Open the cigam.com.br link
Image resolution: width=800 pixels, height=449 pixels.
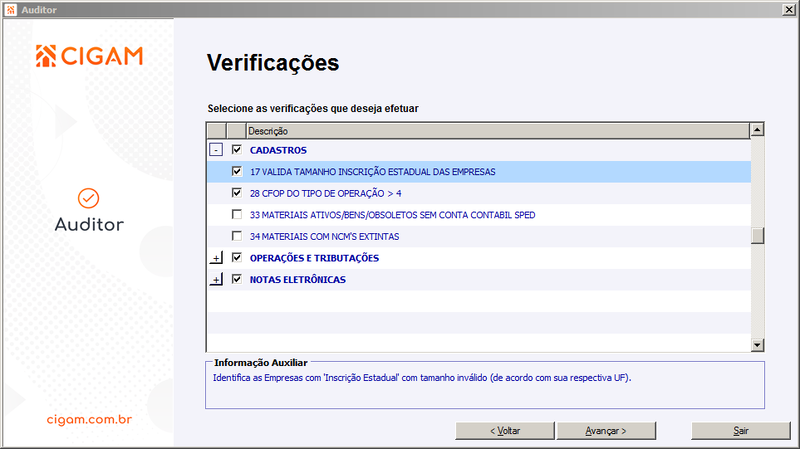(89, 419)
